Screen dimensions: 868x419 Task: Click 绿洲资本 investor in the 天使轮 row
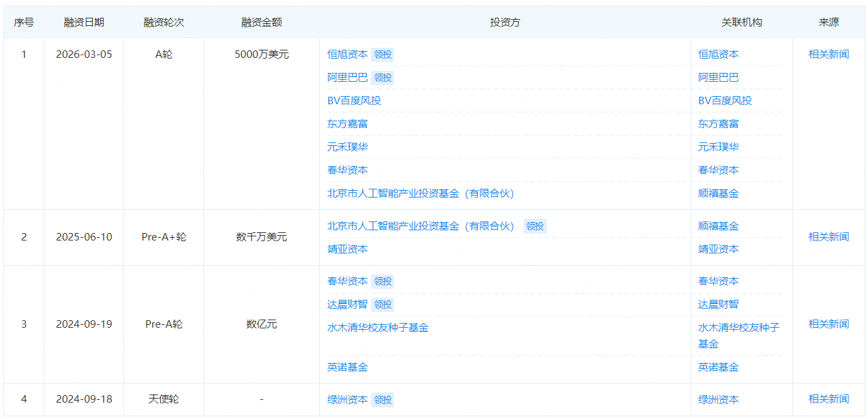tap(347, 400)
